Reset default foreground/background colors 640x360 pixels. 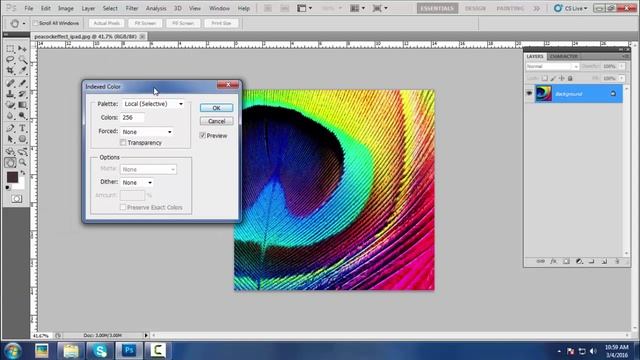pos(8,188)
